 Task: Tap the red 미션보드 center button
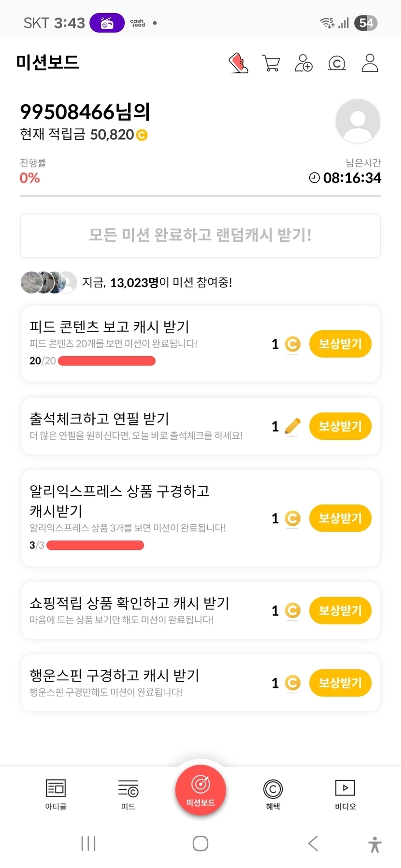pos(200,790)
